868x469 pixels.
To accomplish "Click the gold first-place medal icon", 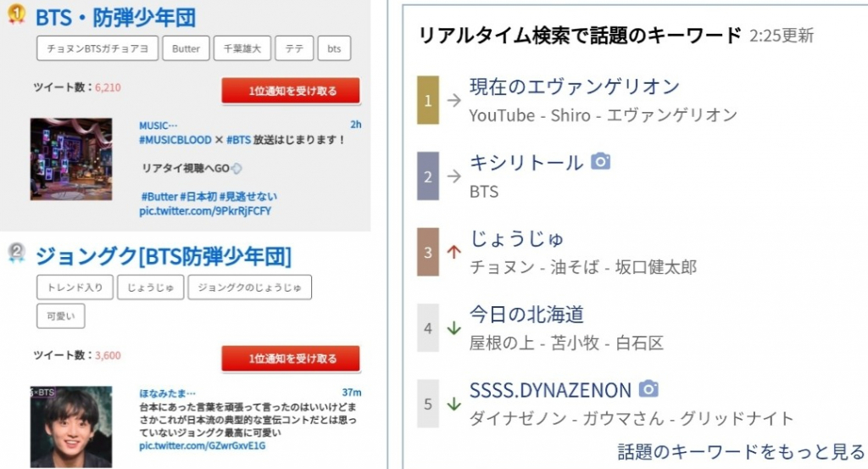I will click(15, 15).
